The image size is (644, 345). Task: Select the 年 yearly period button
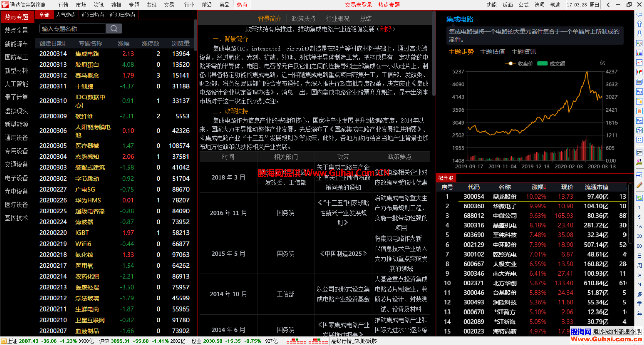tap(639, 314)
